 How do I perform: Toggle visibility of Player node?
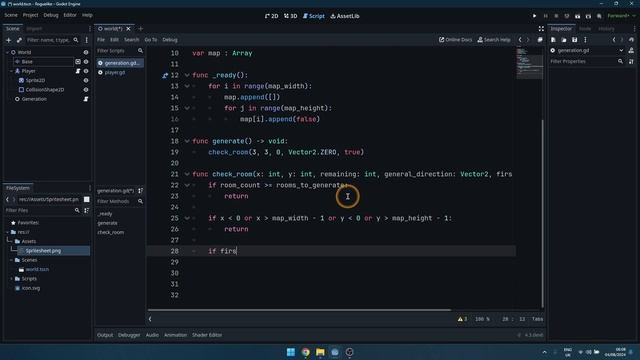86,71
